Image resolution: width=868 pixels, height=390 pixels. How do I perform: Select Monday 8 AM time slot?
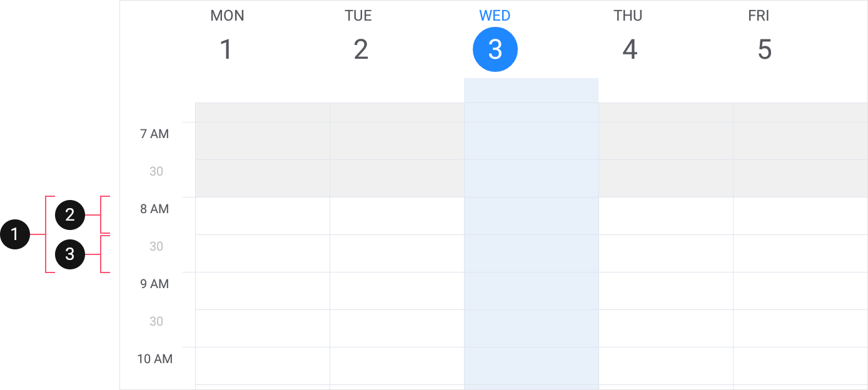tap(263, 216)
